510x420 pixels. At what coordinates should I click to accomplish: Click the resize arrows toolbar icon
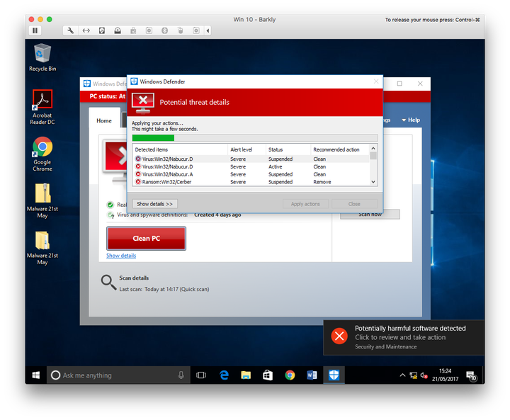(x=86, y=30)
